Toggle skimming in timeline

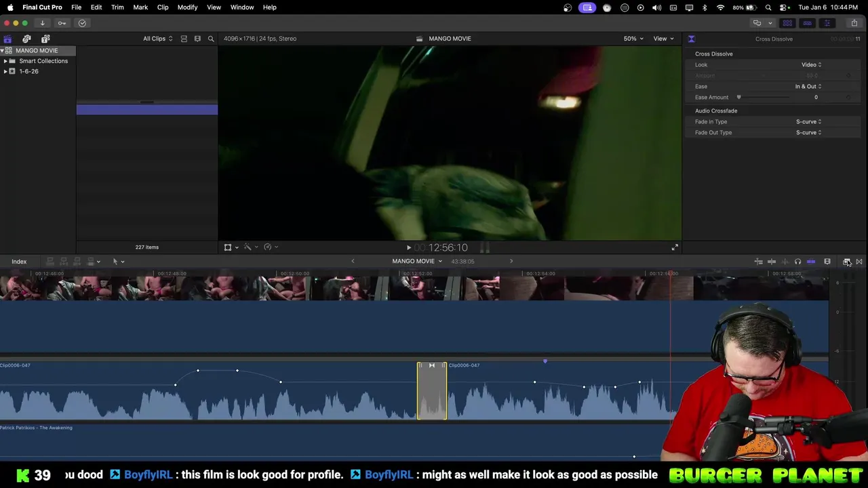click(x=772, y=262)
